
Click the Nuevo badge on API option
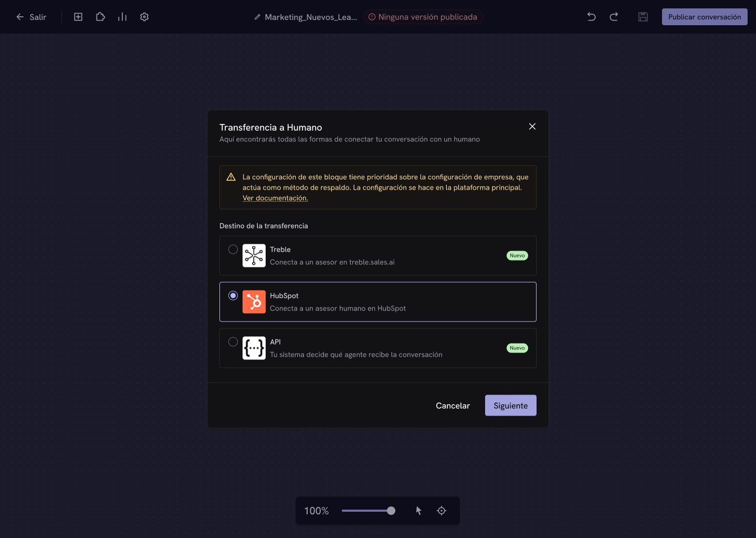(517, 348)
